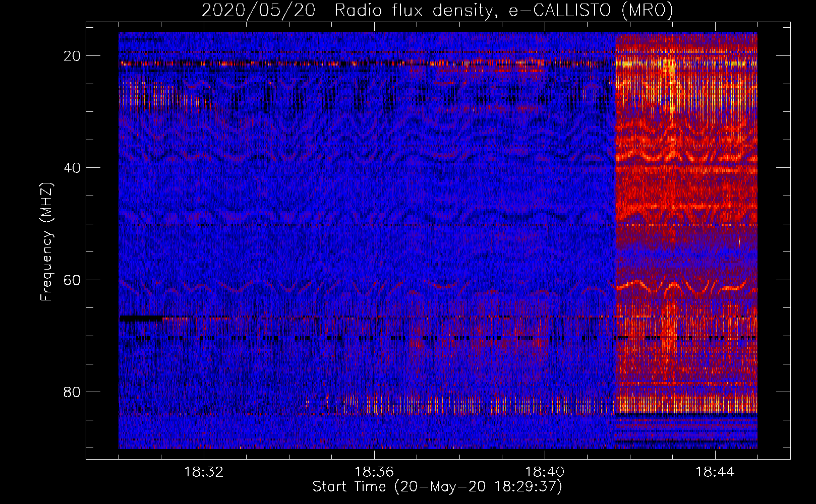Click the 'Start Time (20-May-20 18:29:37)' axis label

click(x=437, y=487)
